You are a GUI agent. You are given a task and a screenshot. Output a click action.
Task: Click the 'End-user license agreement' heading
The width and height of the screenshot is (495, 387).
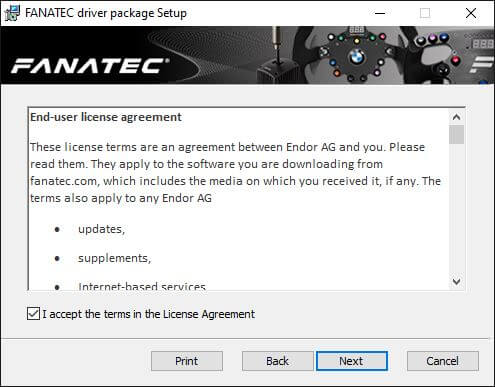pos(106,117)
